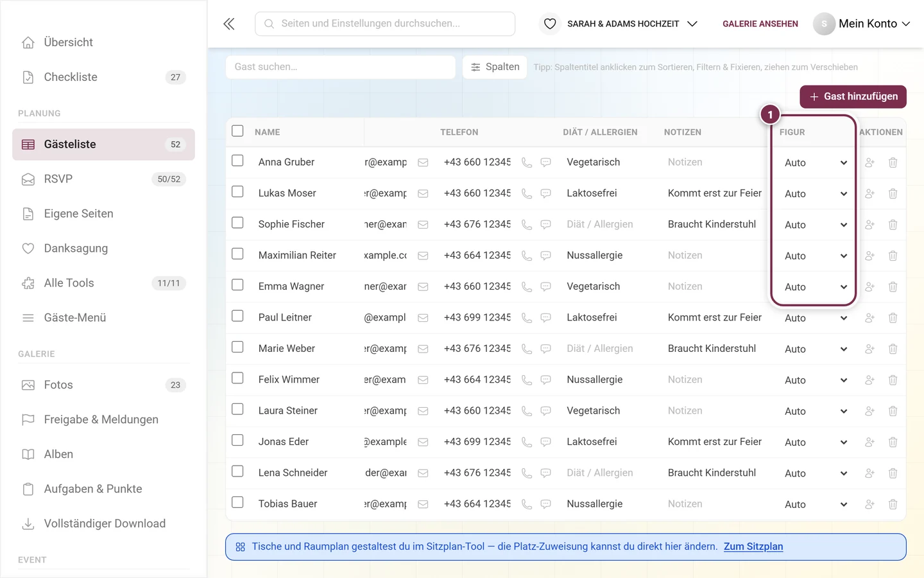
Task: Click the phone icon in Anna Gruber's row
Action: pos(527,162)
